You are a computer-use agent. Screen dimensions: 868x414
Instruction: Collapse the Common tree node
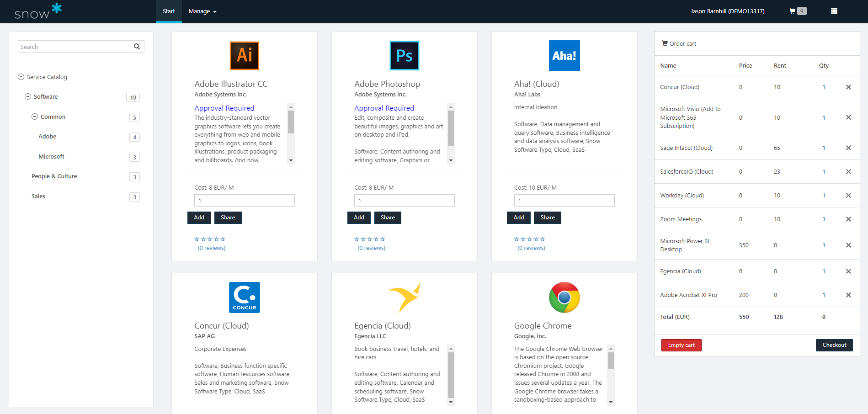pos(35,117)
